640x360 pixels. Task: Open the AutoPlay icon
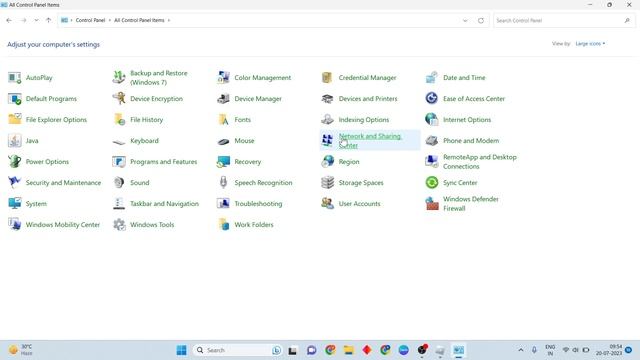click(x=15, y=78)
